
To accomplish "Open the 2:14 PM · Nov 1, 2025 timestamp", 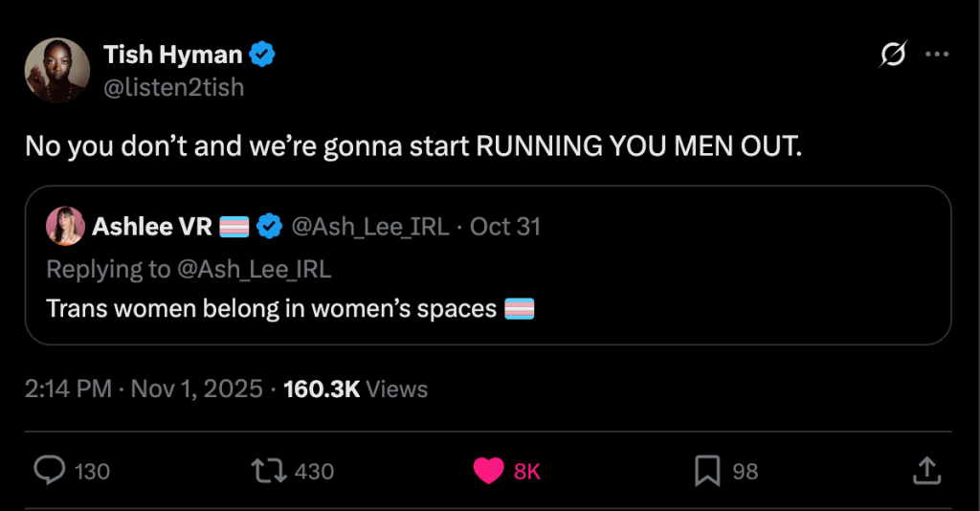I will point(144,389).
